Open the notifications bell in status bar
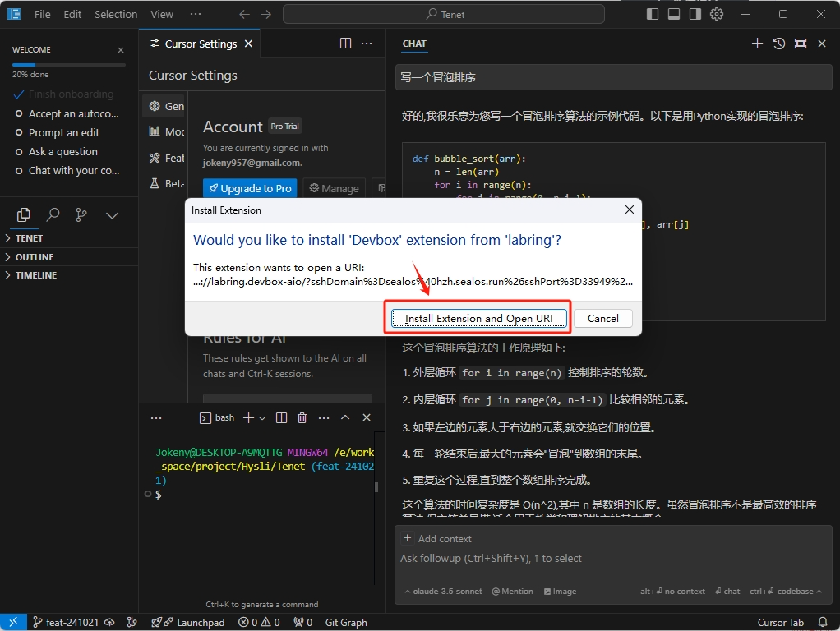Viewport: 840px width, 631px height. [823, 622]
